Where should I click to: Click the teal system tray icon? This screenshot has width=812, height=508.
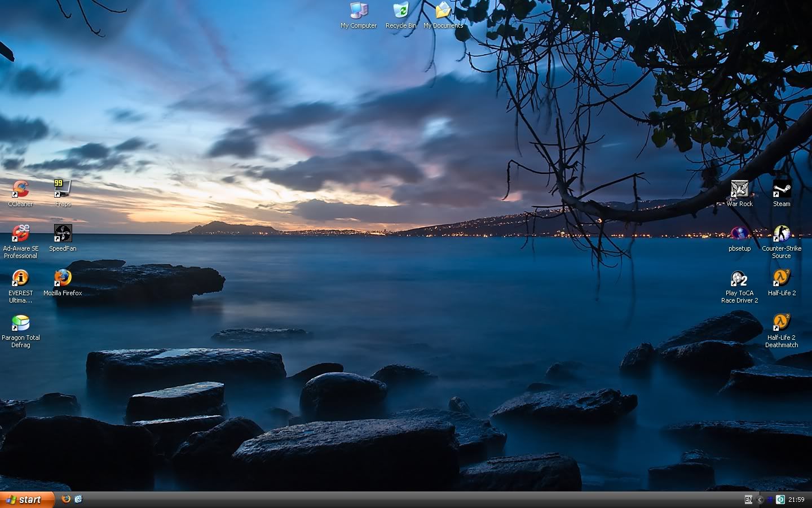[780, 500]
